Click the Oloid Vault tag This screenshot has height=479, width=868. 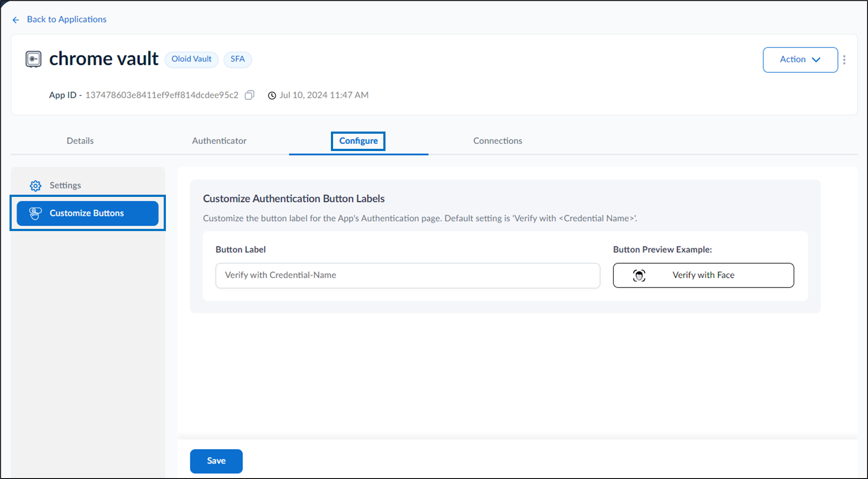(x=191, y=59)
